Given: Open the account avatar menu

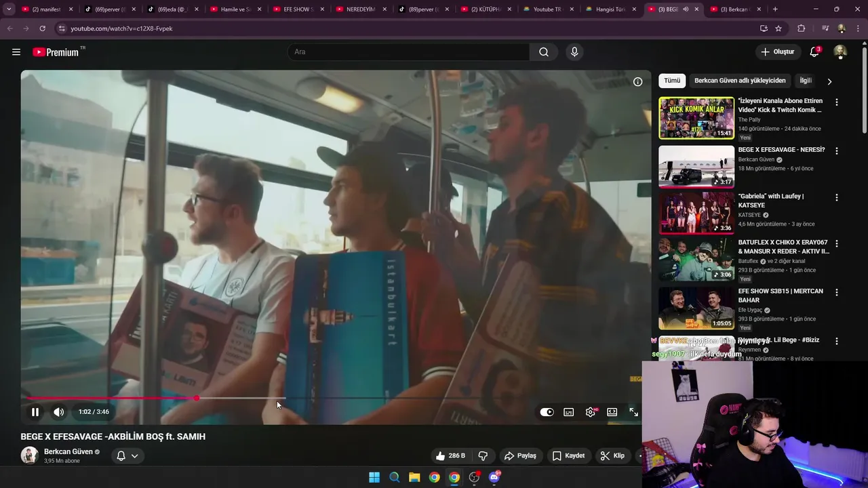Looking at the screenshot, I should click(840, 52).
